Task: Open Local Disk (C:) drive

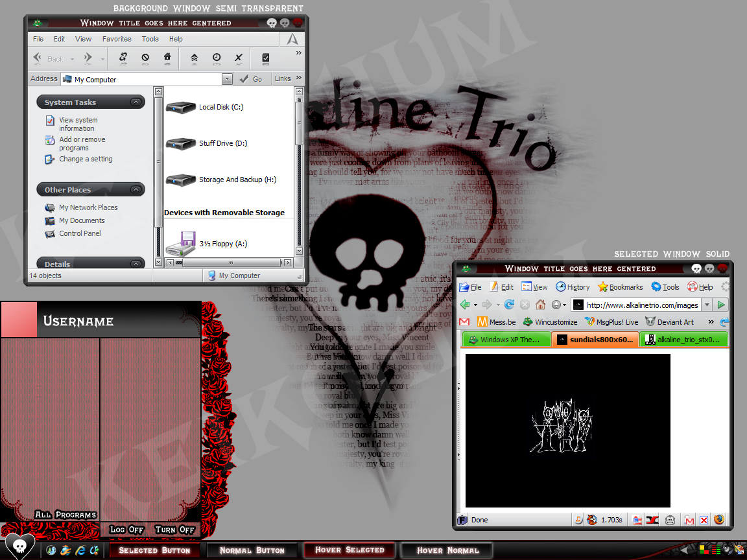Action: tap(204, 107)
